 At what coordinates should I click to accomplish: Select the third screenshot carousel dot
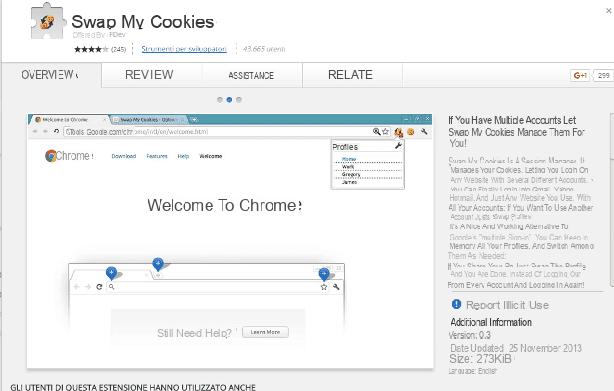click(239, 100)
